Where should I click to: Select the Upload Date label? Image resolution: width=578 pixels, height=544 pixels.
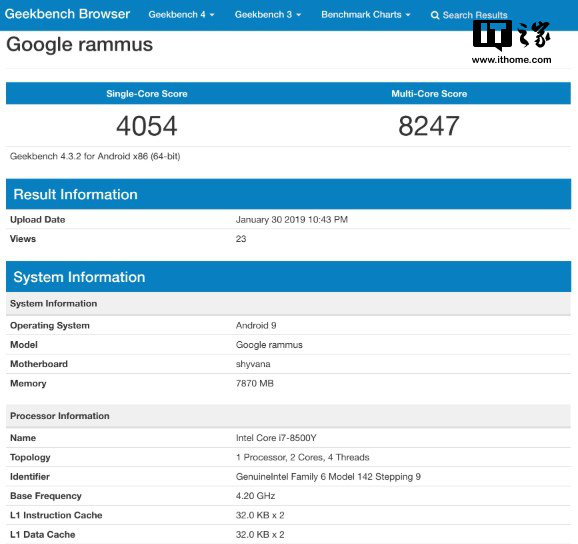tap(38, 220)
